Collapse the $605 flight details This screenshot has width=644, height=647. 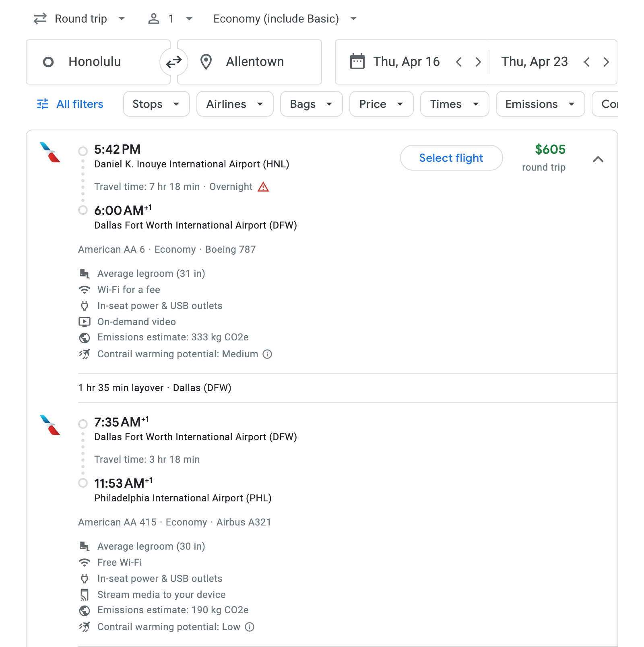point(598,159)
